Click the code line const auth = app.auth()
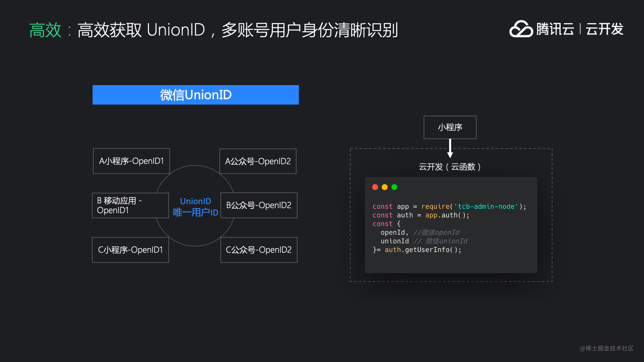The height and width of the screenshot is (362, 644). pyautogui.click(x=421, y=215)
